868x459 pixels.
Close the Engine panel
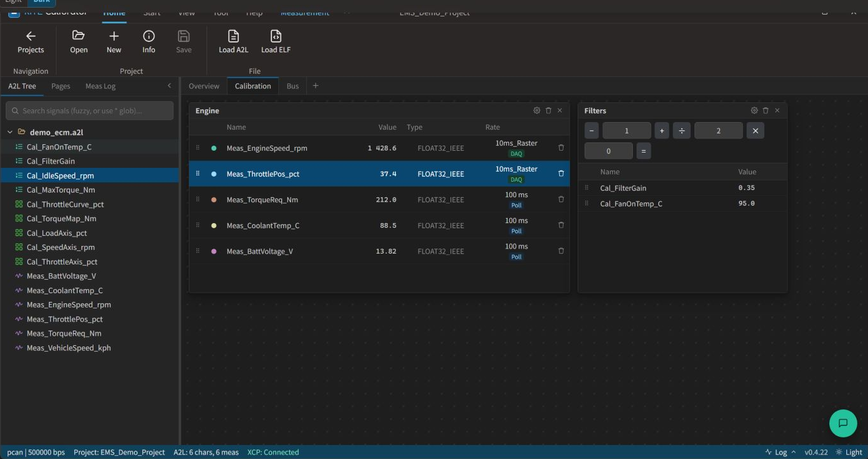pyautogui.click(x=560, y=111)
